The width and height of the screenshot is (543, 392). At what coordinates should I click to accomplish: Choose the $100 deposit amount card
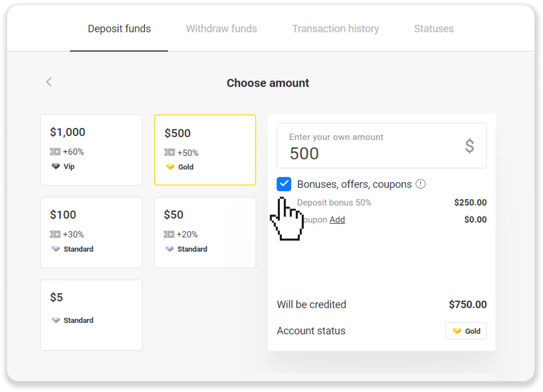coord(91,232)
